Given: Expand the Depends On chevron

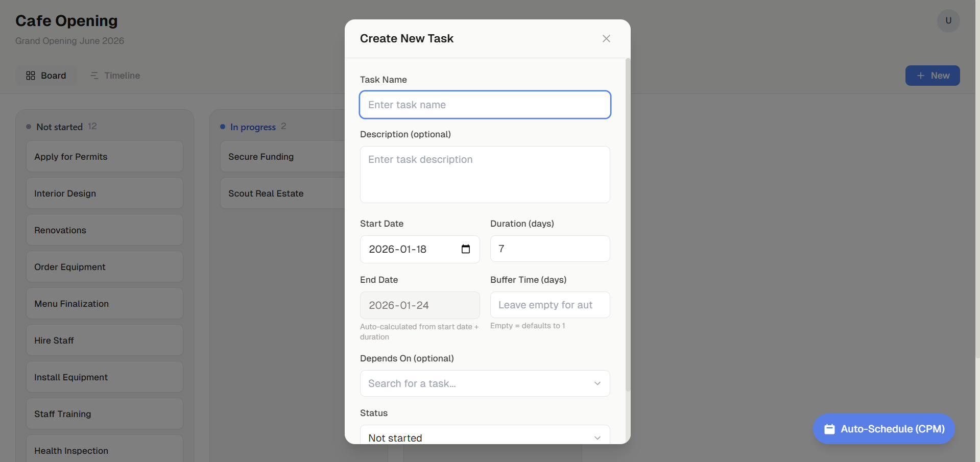Looking at the screenshot, I should tap(597, 383).
